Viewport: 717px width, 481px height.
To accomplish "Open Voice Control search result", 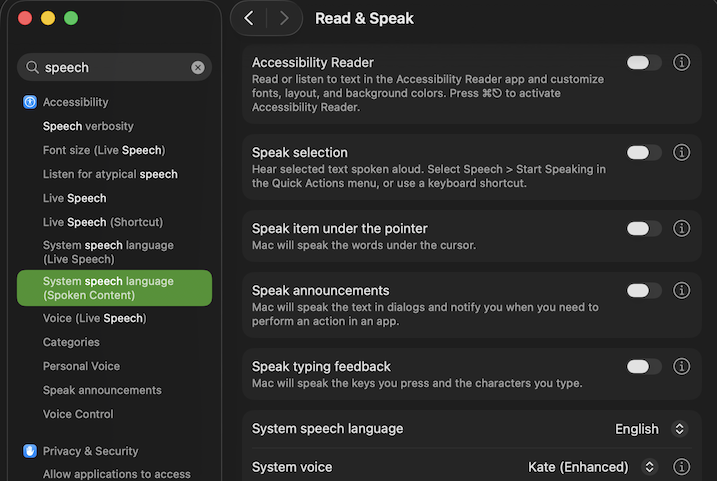I will 78,414.
